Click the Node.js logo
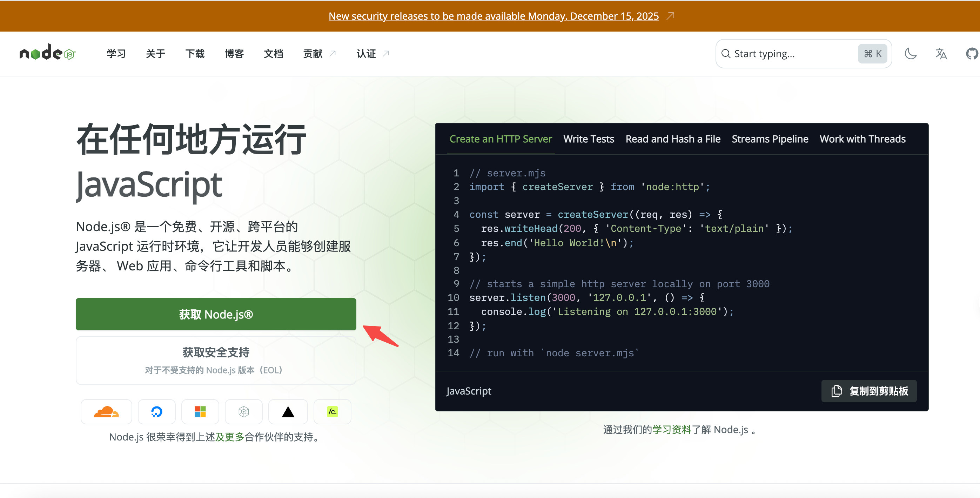 (48, 53)
